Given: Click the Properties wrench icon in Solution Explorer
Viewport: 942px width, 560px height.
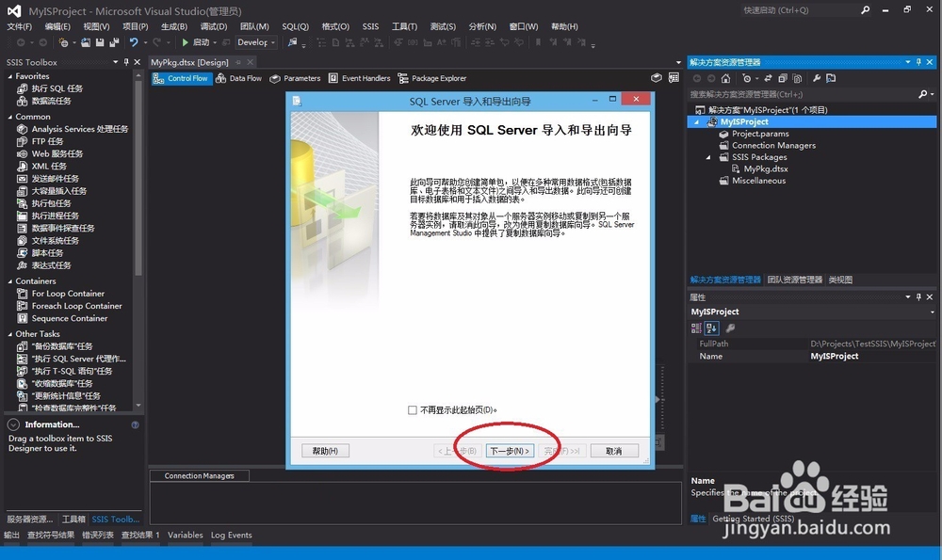Looking at the screenshot, I should [x=817, y=79].
